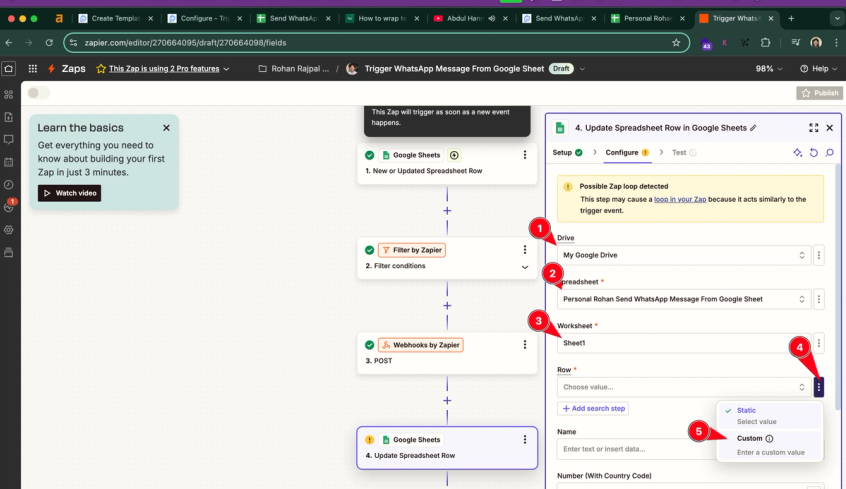Open the Spreadsheet dropdown
This screenshot has height=489, width=846.
pos(684,299)
